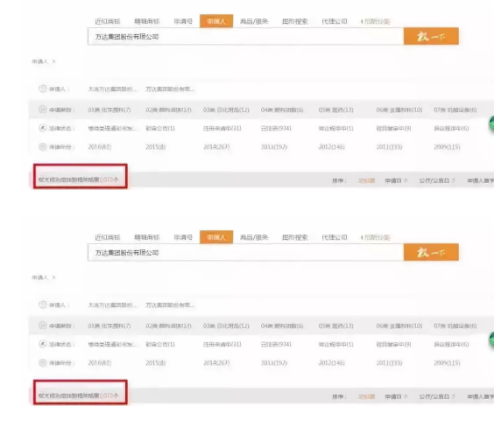
Task: Sort by 公开/公告日 in the upper panel
Action: (437, 181)
